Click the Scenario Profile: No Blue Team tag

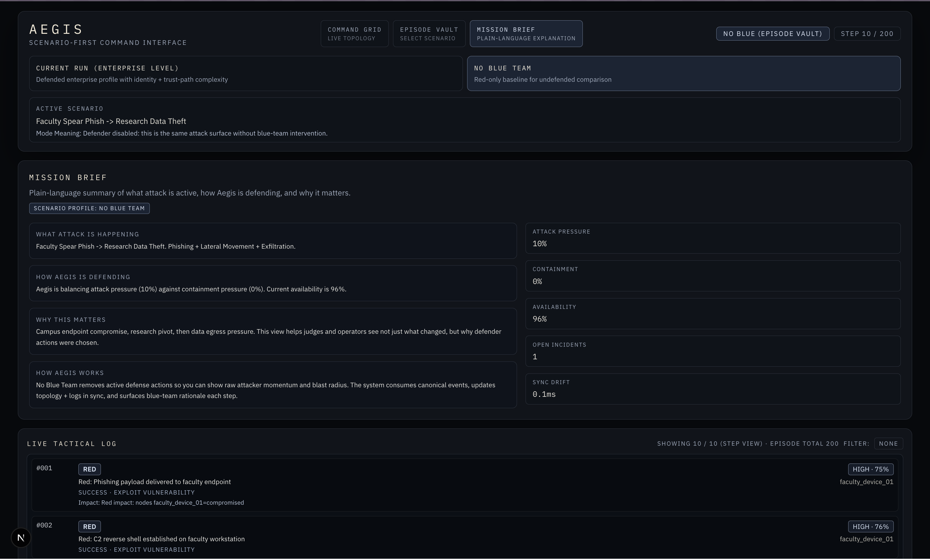click(89, 208)
